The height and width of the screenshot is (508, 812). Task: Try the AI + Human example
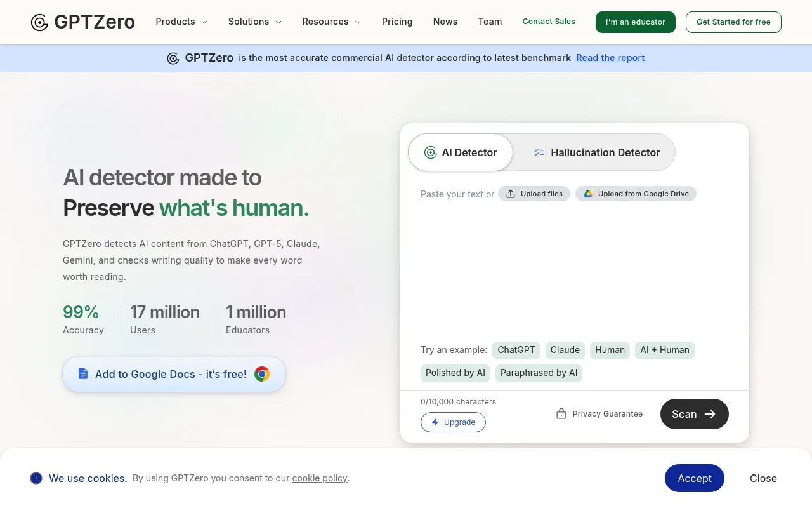(665, 350)
